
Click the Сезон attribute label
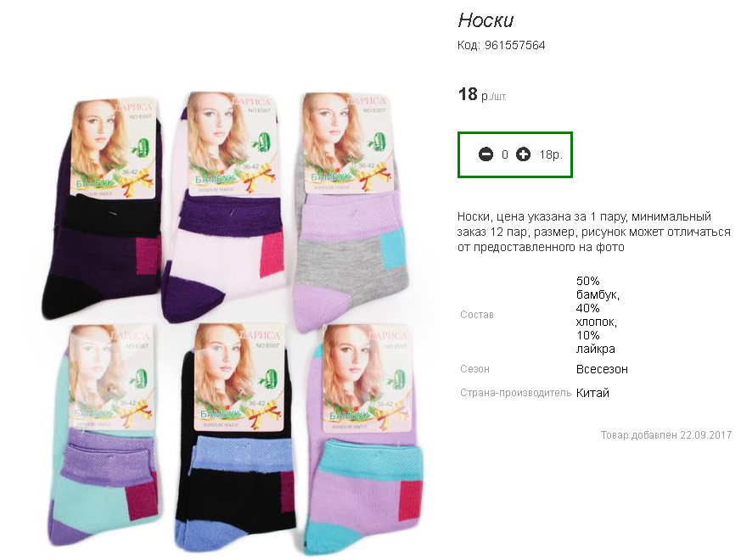click(x=475, y=369)
